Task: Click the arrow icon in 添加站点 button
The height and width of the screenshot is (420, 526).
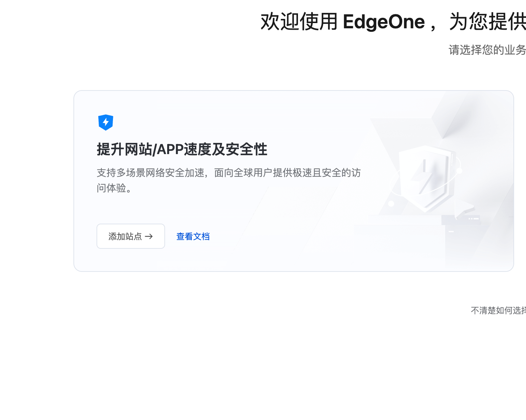Action: click(149, 237)
